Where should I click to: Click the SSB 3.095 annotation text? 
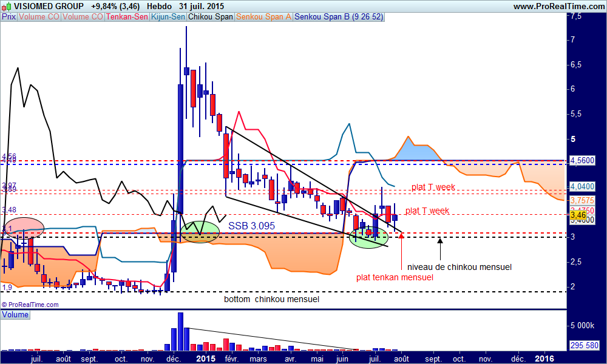(252, 226)
